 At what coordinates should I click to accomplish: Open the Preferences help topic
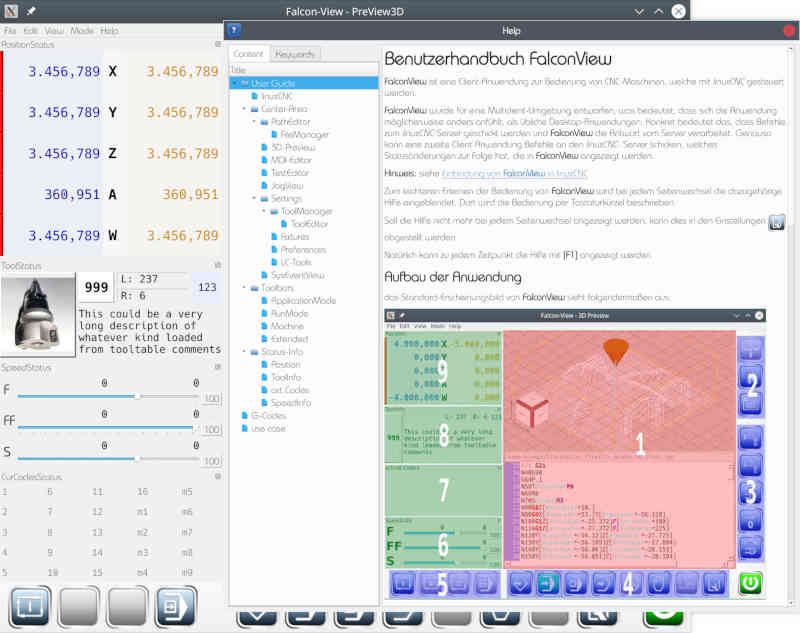303,249
